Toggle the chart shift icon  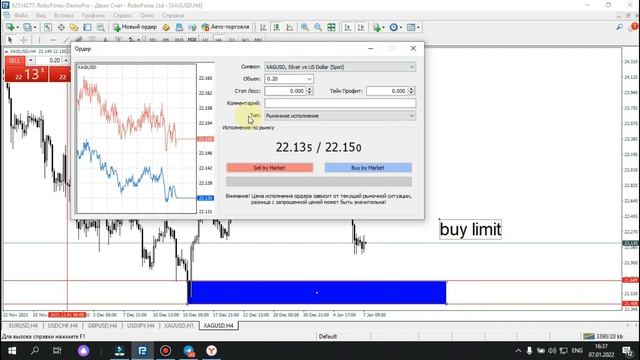tap(361, 27)
